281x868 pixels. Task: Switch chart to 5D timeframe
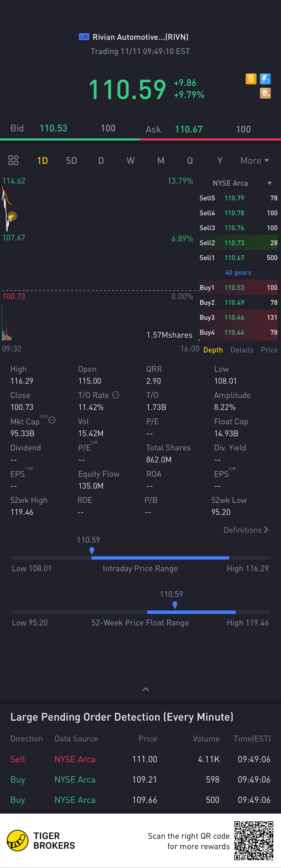71,160
